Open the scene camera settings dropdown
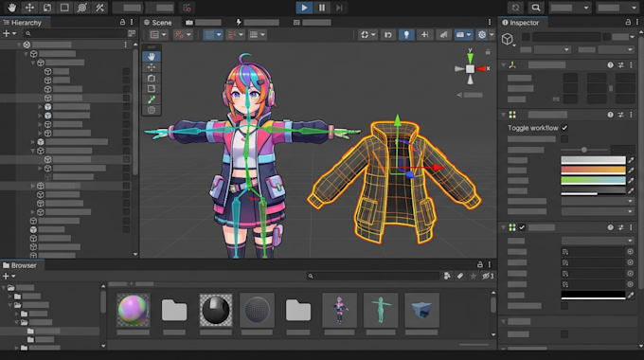Screen dimensions: 644x360 point(463,35)
